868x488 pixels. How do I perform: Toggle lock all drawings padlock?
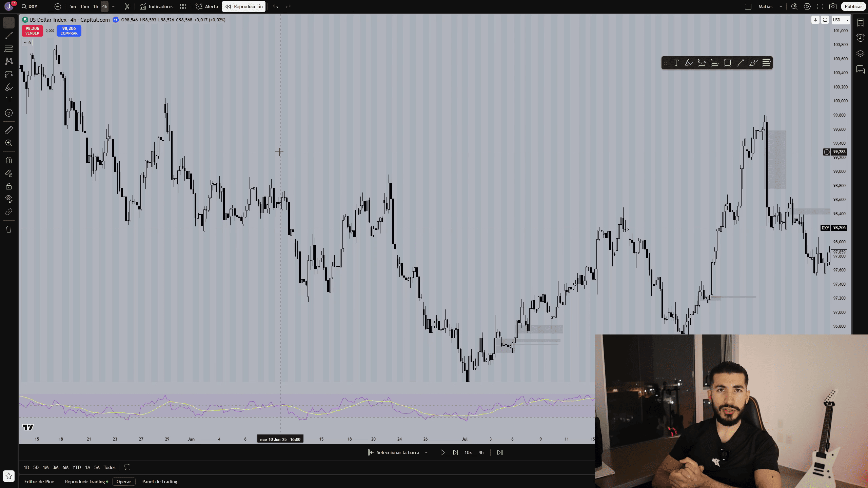[9, 186]
